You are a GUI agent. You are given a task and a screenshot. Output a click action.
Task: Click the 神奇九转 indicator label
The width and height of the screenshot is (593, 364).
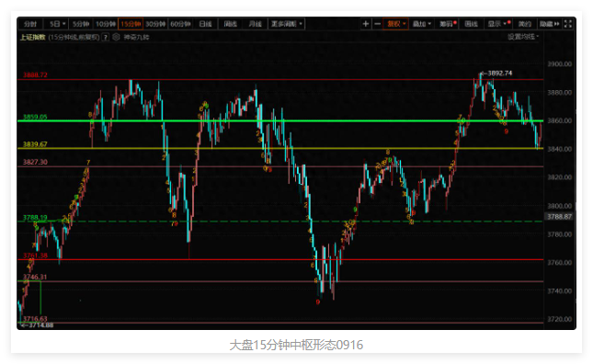click(136, 37)
